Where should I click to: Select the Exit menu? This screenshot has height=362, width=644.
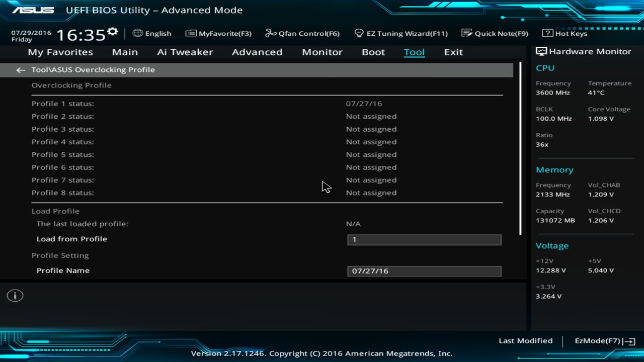[x=453, y=52]
